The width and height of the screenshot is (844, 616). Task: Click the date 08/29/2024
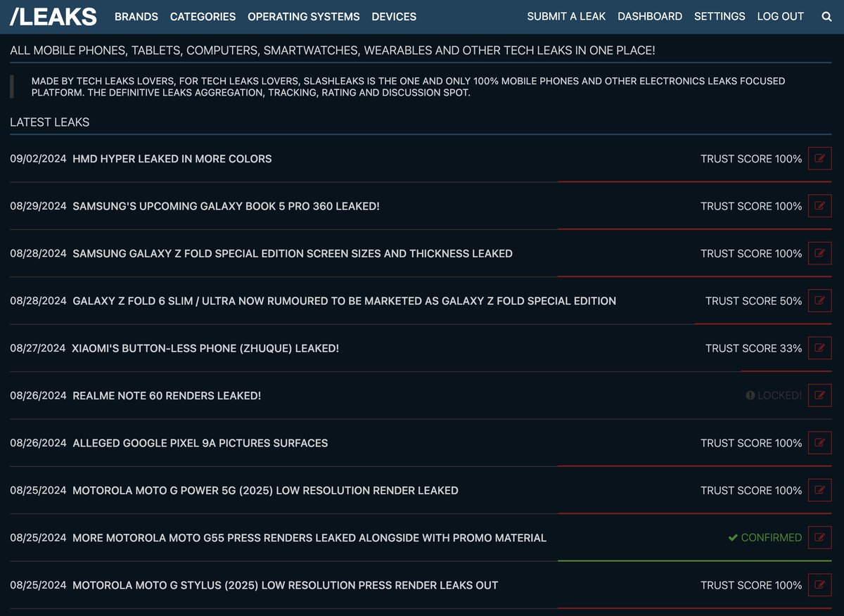pos(38,206)
